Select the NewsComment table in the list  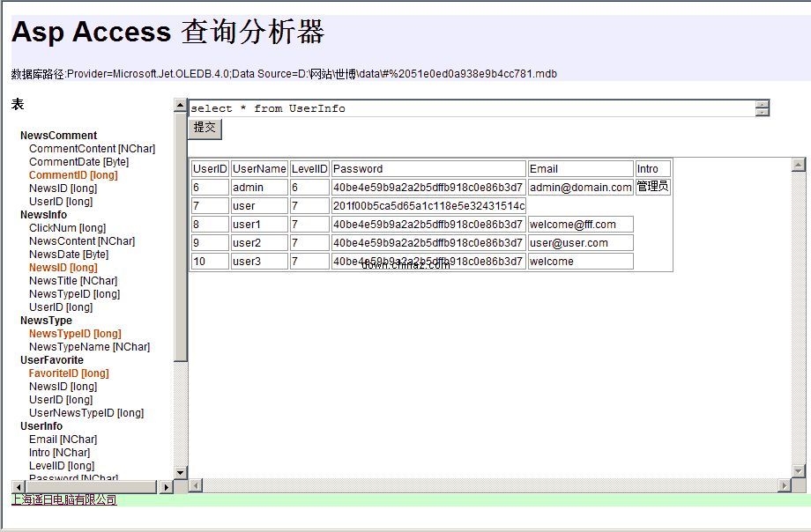click(x=58, y=136)
